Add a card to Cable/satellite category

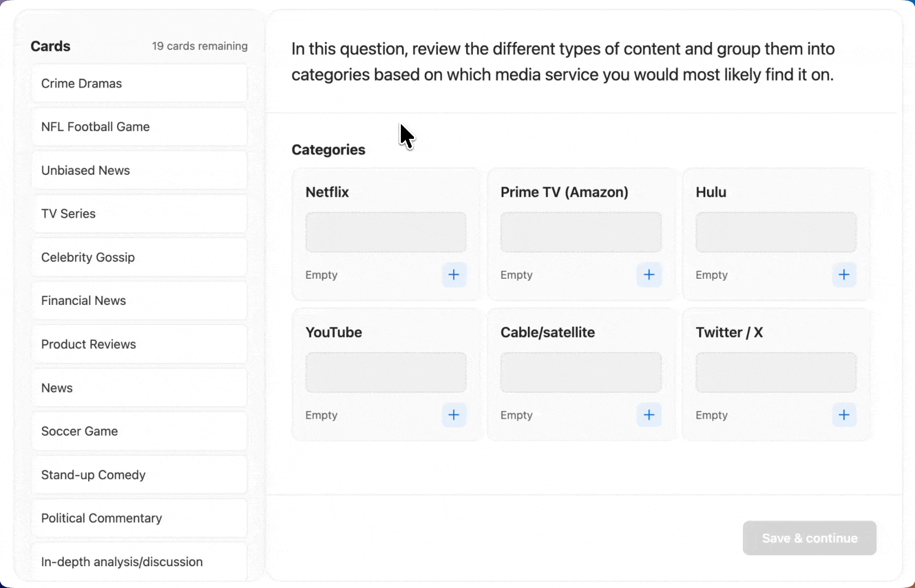pos(649,415)
